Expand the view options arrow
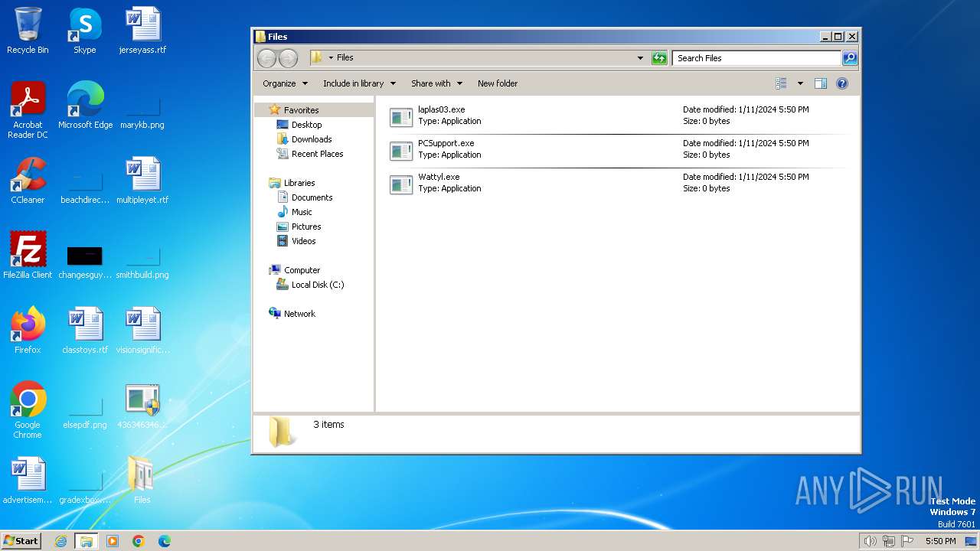Screen dimensions: 980x551 [800, 83]
